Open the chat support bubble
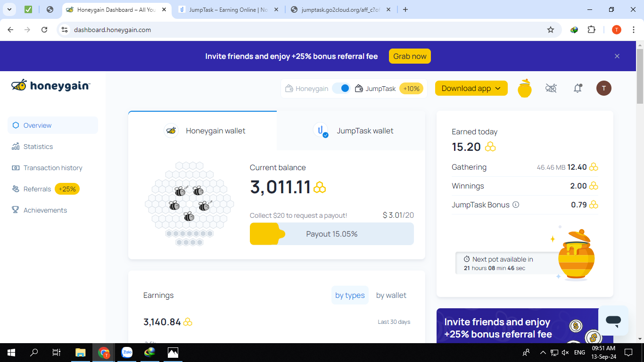The width and height of the screenshot is (644, 362). click(613, 321)
